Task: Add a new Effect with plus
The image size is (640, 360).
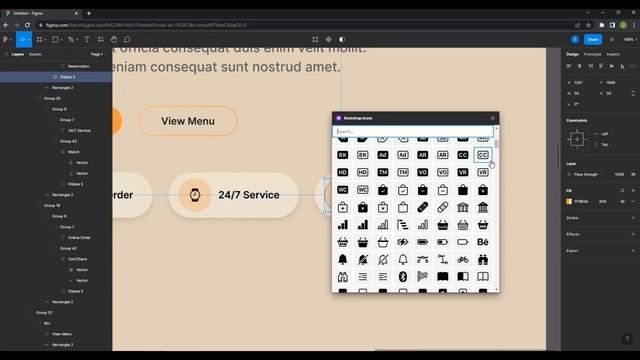Action: click(633, 234)
